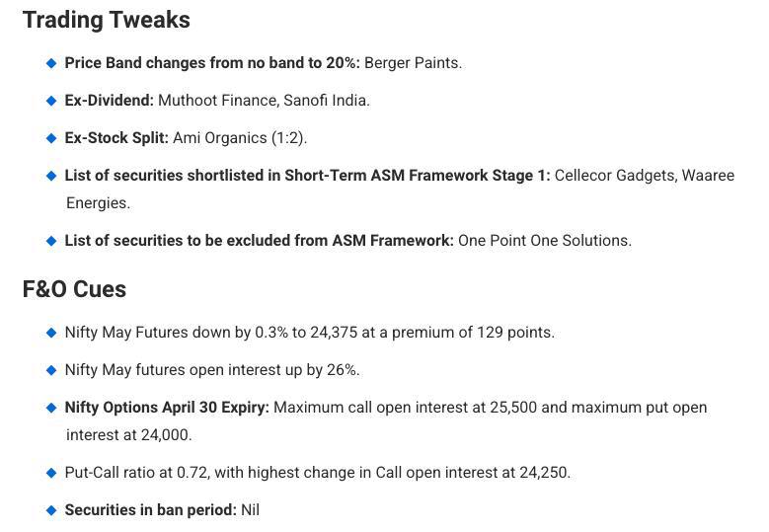This screenshot has height=532, width=769.
Task: Click the bullet beside futures open interest up
Action: [51, 370]
